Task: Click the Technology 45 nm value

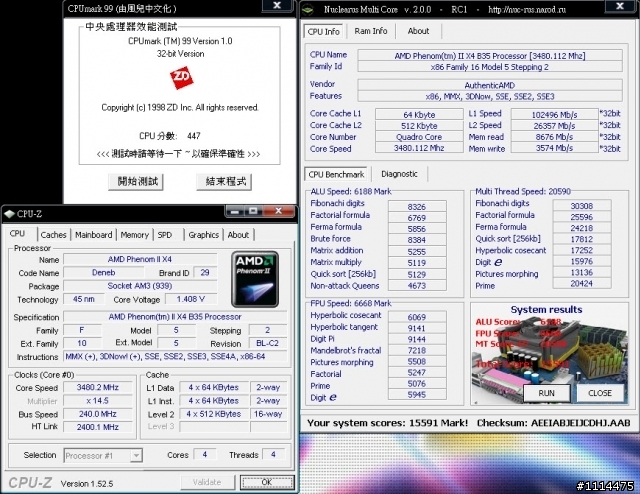Action: pos(84,299)
